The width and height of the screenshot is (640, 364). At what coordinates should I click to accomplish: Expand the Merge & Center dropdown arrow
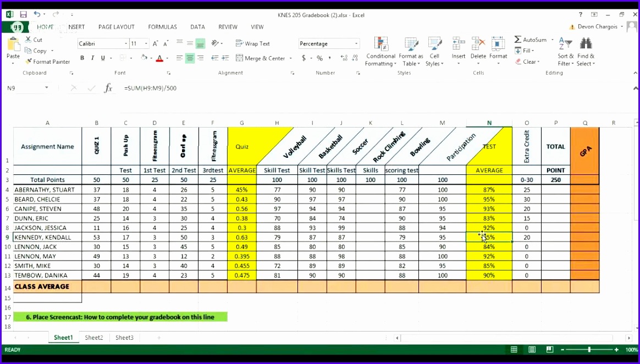[291, 58]
